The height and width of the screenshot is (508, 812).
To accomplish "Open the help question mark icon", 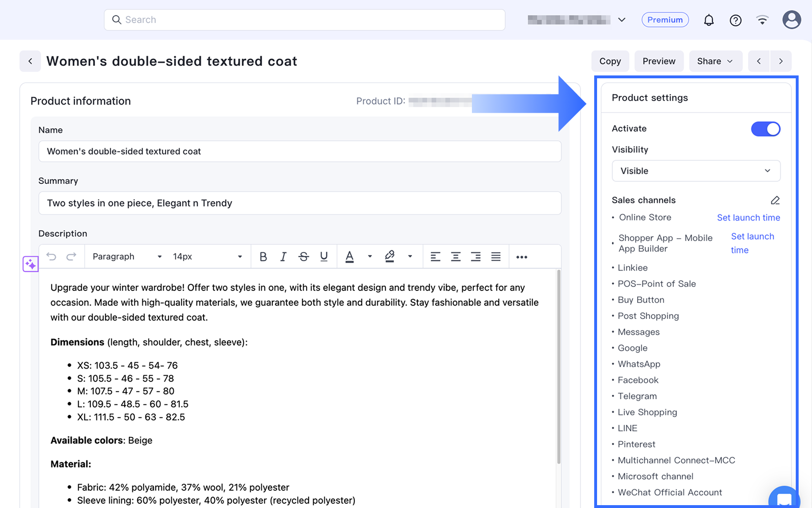I will coord(736,20).
